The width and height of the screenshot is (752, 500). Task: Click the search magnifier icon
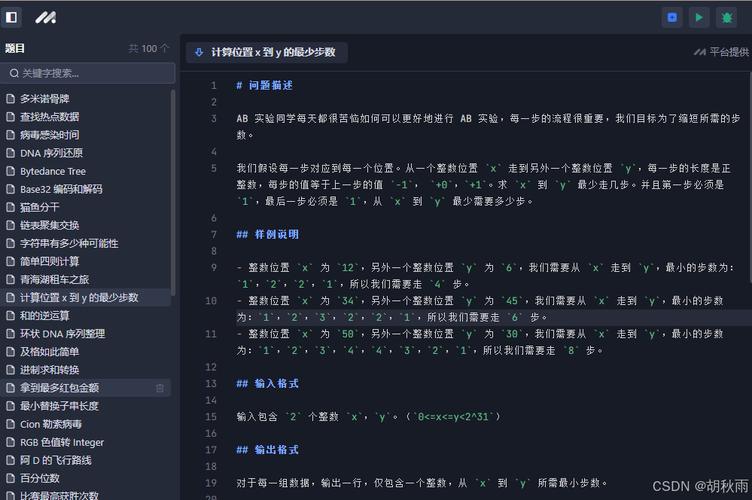(14, 73)
